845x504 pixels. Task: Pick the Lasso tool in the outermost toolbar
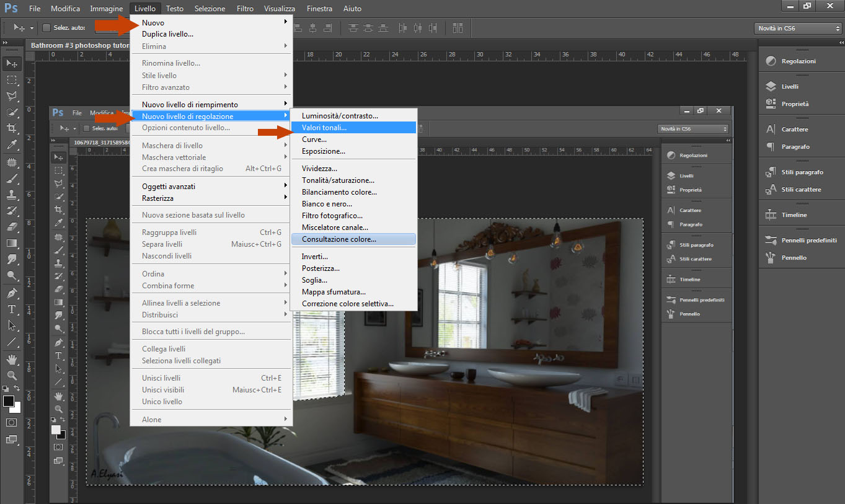(x=11, y=96)
